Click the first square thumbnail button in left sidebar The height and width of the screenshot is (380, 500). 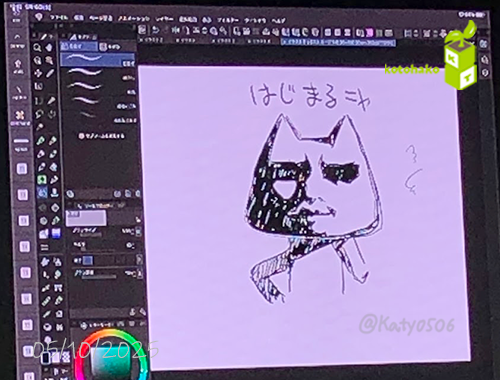pos(22,169)
